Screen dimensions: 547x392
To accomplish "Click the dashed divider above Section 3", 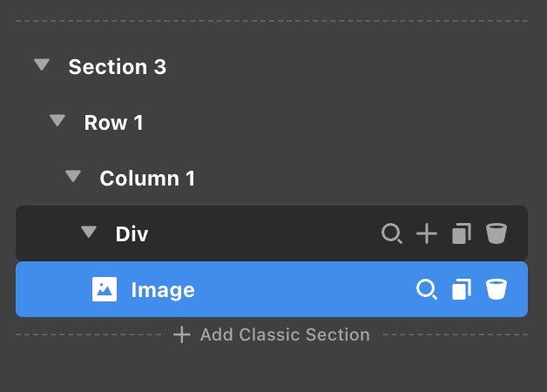I will pos(272,21).
